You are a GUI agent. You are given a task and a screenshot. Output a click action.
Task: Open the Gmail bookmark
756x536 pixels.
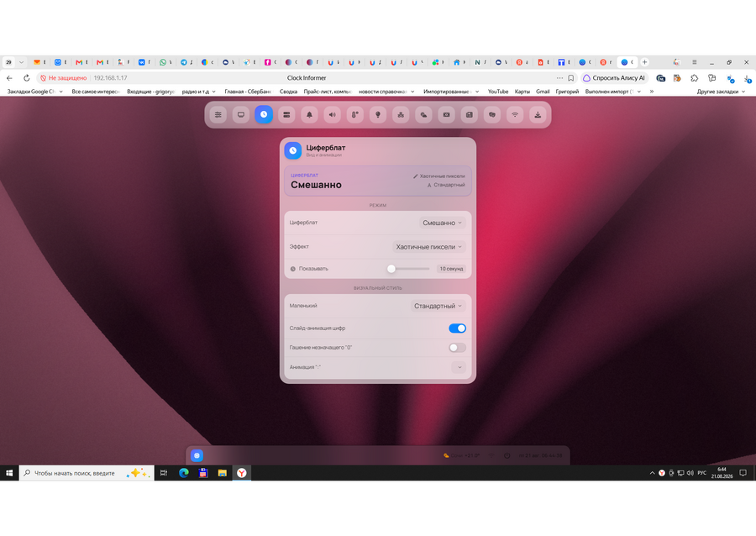543,92
